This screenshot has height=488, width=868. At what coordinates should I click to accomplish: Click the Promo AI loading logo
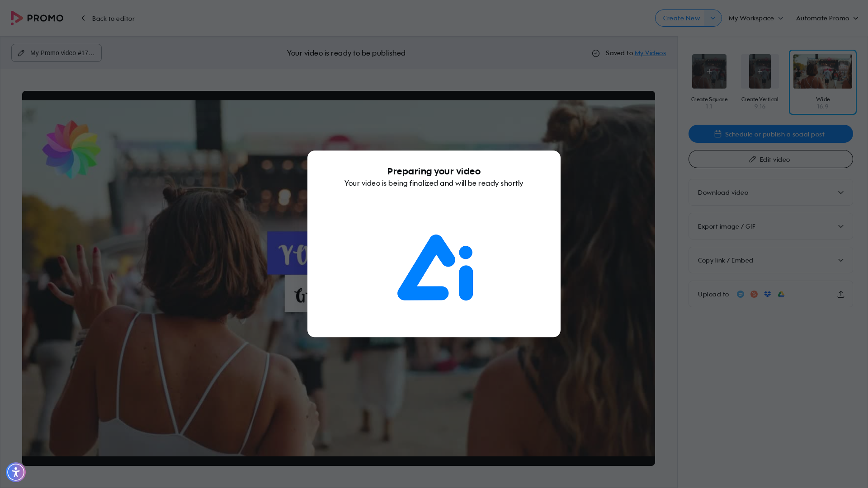pyautogui.click(x=435, y=267)
